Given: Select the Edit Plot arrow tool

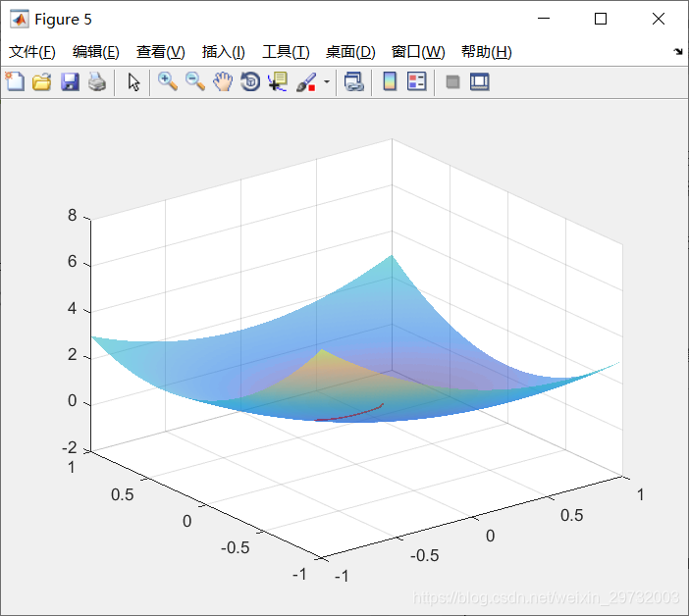Looking at the screenshot, I should (134, 82).
